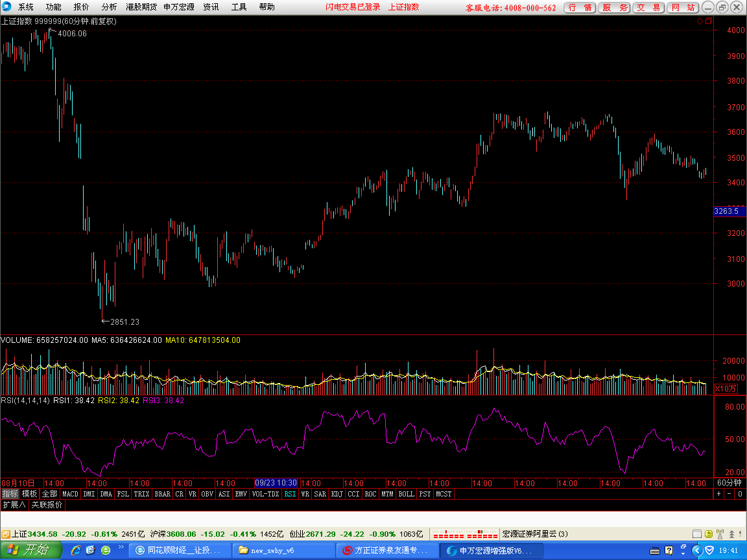Image resolution: width=747 pixels, height=560 pixels.
Task: Open the 资讯 menu
Action: [x=211, y=7]
